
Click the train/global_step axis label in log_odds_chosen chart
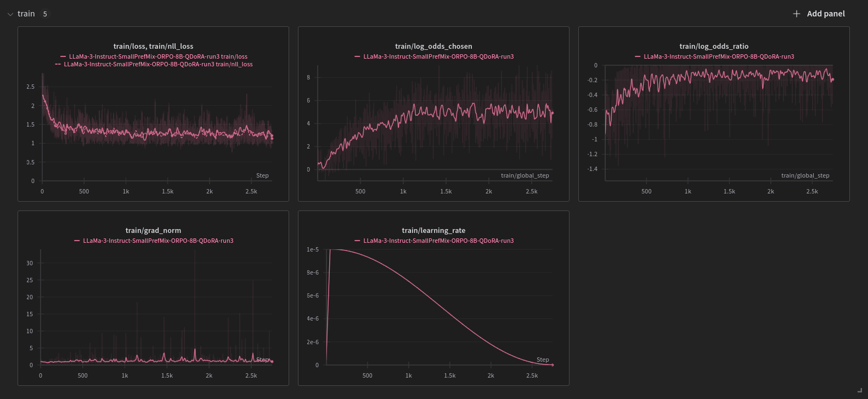click(x=525, y=175)
